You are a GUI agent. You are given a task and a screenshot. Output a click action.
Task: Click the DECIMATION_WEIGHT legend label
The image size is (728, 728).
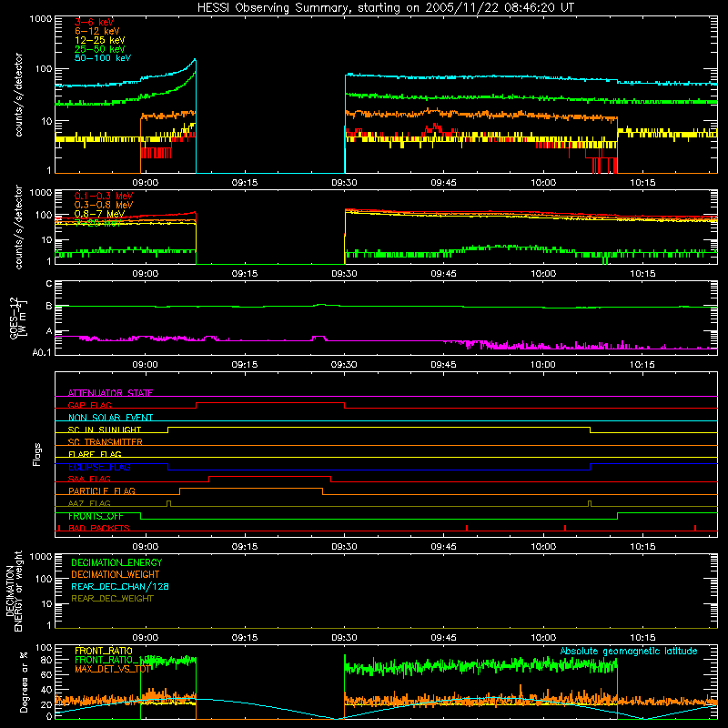tap(116, 574)
